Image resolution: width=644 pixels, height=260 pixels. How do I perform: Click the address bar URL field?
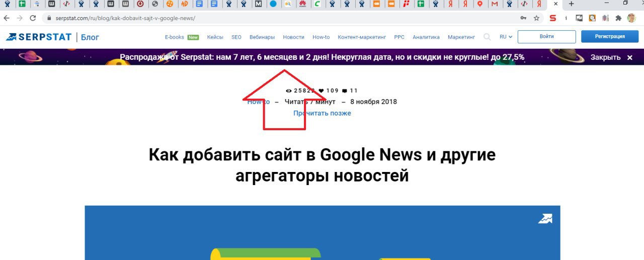(282, 18)
